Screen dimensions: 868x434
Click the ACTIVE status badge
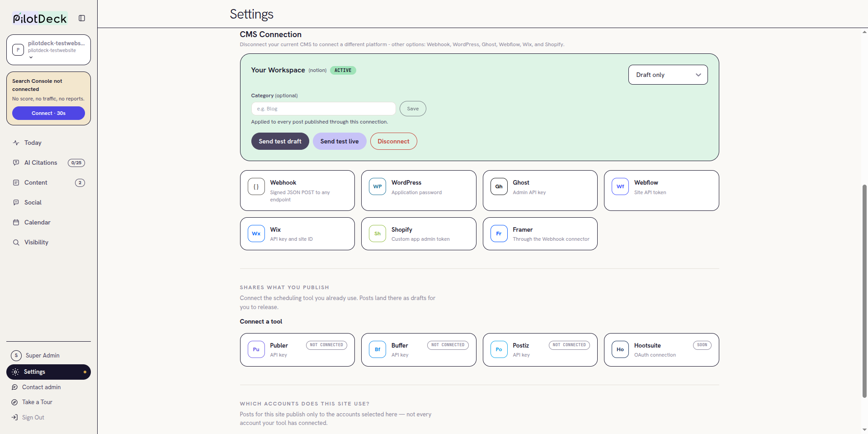pyautogui.click(x=343, y=70)
